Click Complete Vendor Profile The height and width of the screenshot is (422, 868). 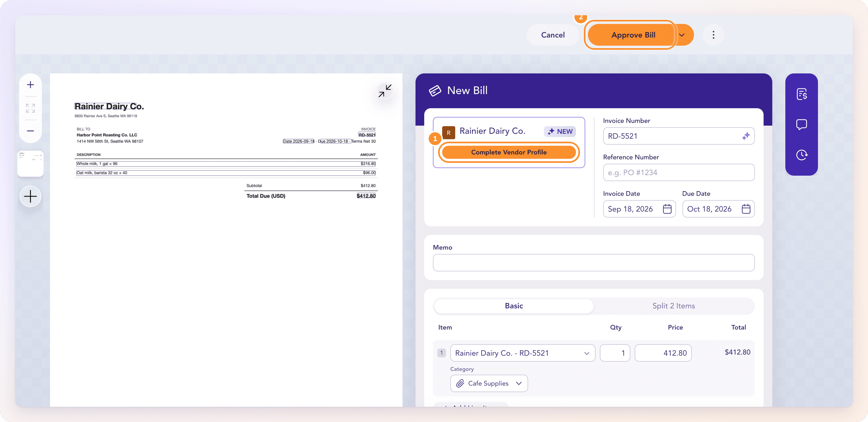point(509,152)
